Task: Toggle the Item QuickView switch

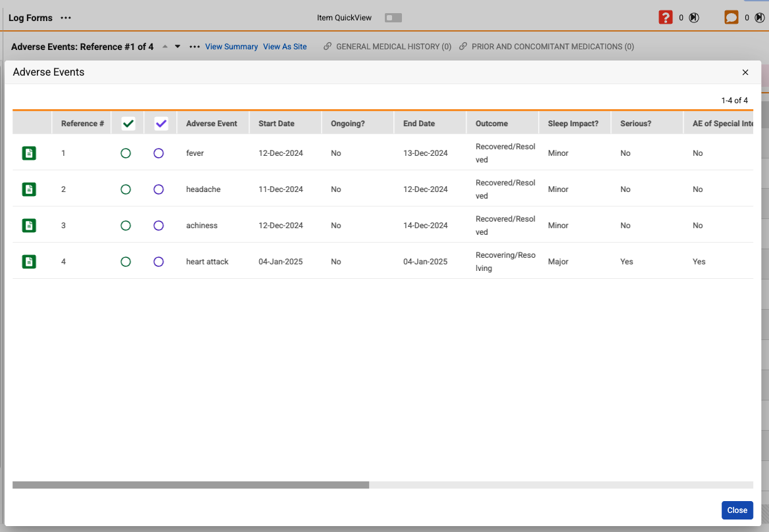Action: point(393,18)
